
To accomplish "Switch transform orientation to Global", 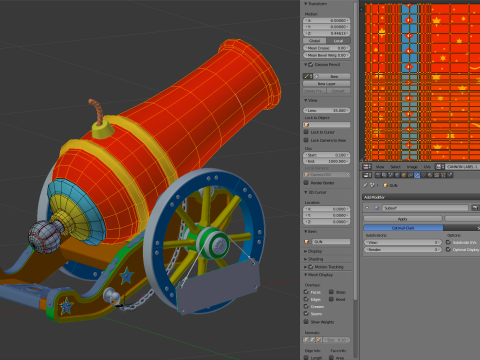I will tap(315, 41).
